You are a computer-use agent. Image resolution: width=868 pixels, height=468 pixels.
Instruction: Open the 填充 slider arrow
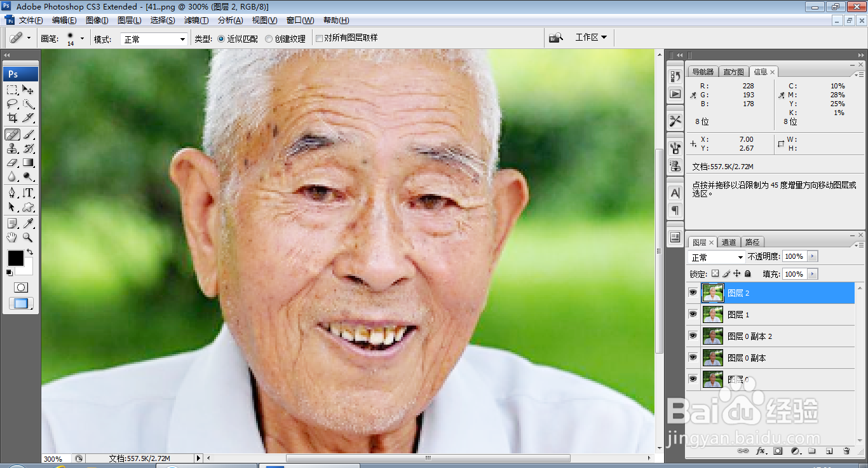tap(812, 274)
